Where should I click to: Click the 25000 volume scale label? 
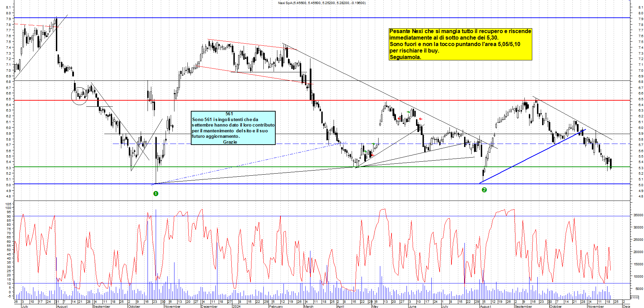(638, 240)
